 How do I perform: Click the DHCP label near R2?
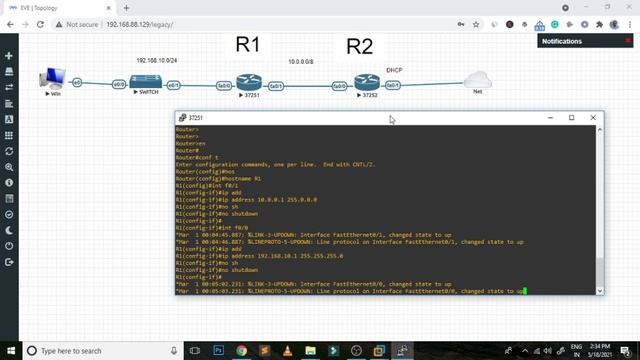[x=394, y=70]
